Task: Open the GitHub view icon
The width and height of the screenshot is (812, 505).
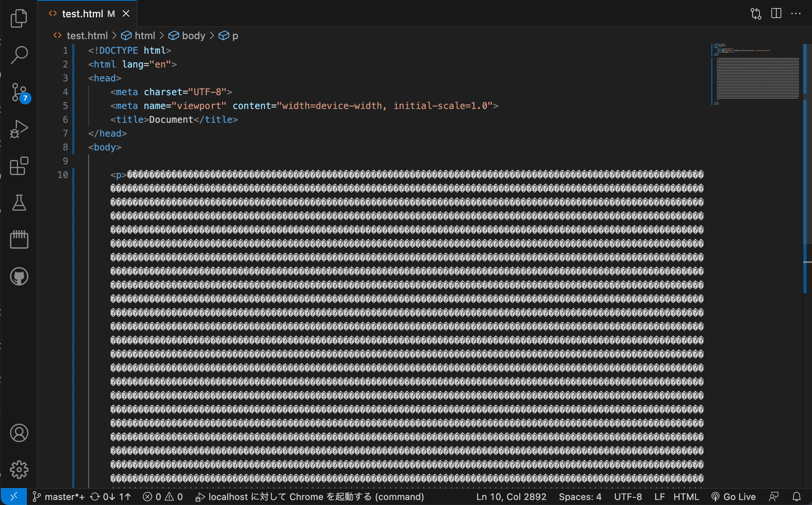Action: tap(19, 276)
